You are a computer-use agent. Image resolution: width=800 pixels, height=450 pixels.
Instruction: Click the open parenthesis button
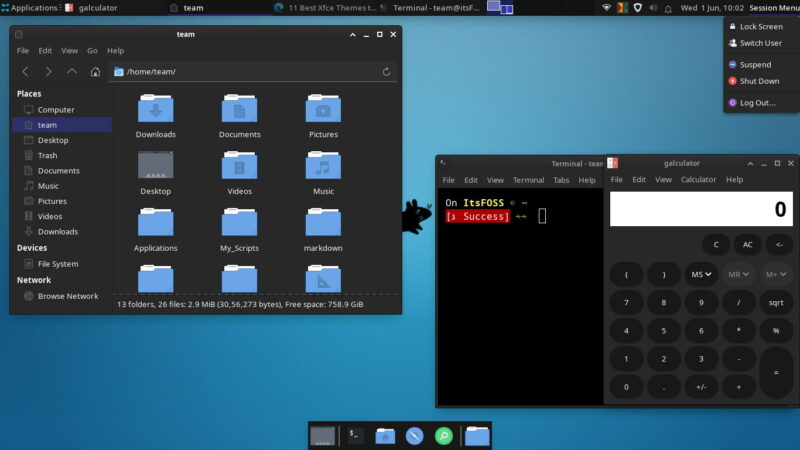[626, 274]
